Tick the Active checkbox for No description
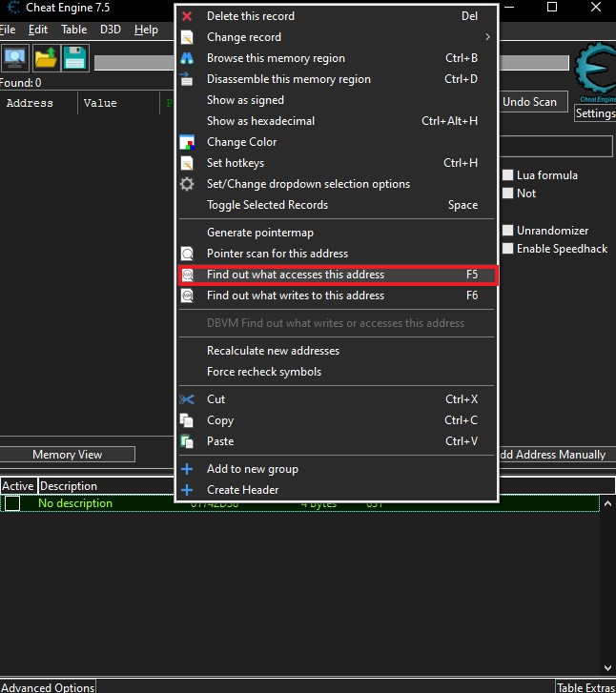The image size is (616, 693). pyautogui.click(x=12, y=503)
